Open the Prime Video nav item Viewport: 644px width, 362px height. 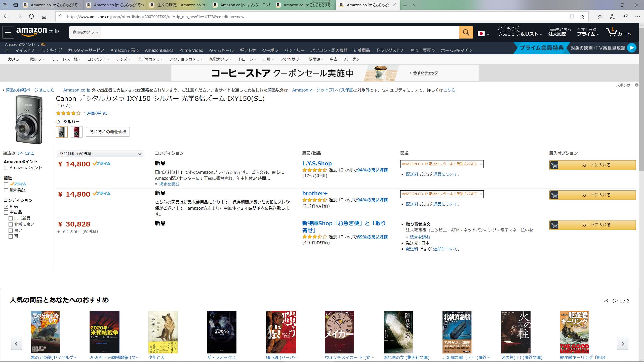click(x=191, y=50)
